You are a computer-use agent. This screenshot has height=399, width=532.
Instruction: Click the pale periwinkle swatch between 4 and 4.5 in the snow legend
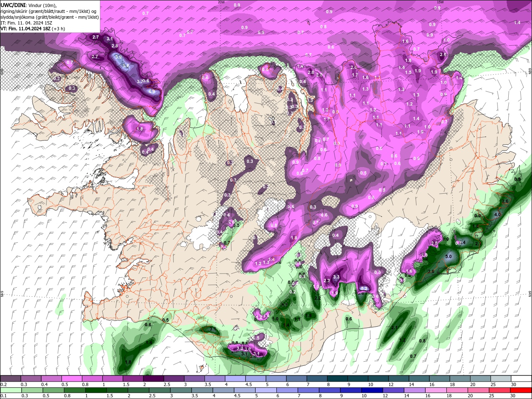click(x=235, y=379)
